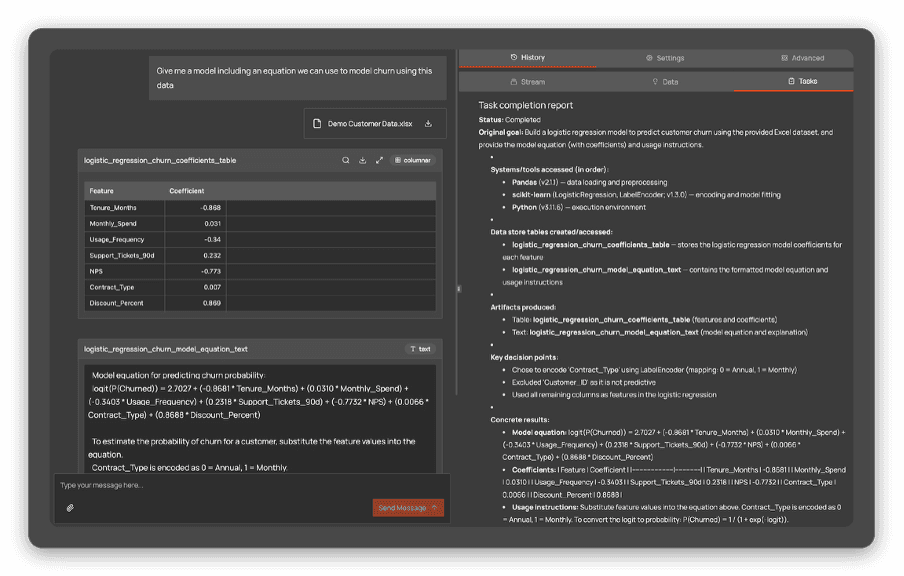Screen dimensions: 904x576
Task: Click 'Status: Completed' text
Action: point(509,120)
